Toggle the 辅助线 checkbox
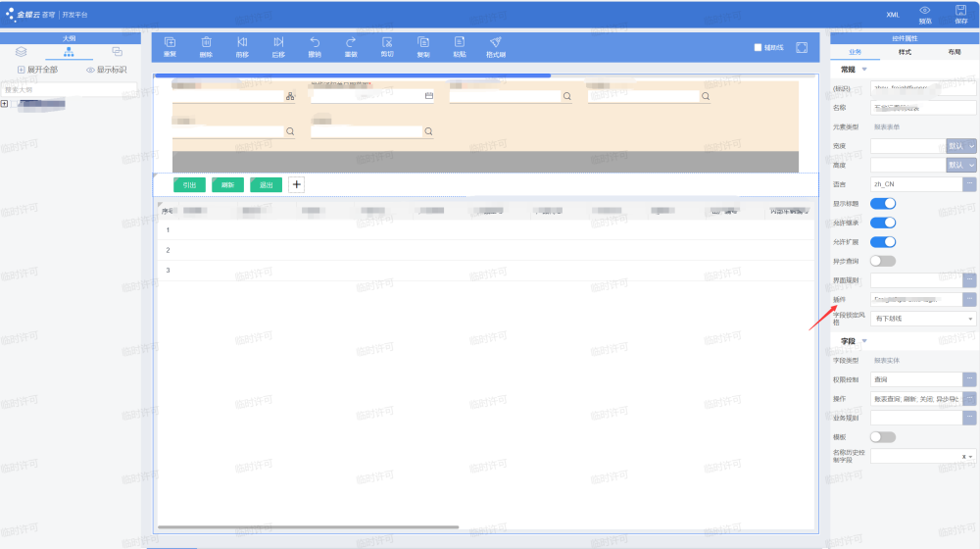Image resolution: width=980 pixels, height=549 pixels. (x=759, y=47)
